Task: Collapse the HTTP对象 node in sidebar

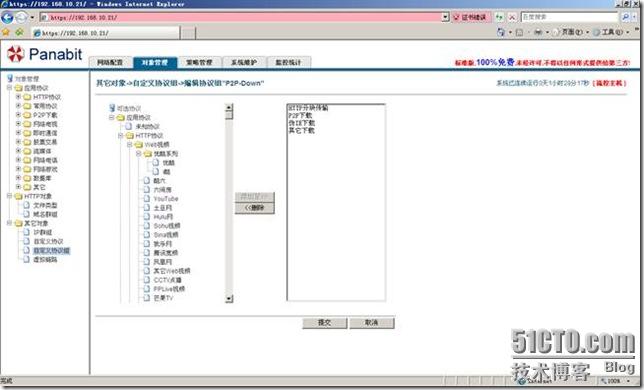Action: (9, 196)
